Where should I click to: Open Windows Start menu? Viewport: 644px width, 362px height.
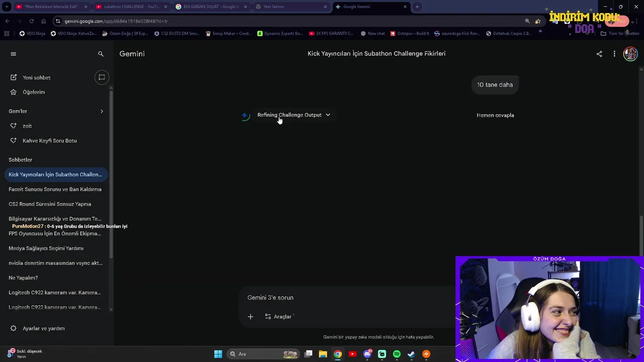(218, 354)
